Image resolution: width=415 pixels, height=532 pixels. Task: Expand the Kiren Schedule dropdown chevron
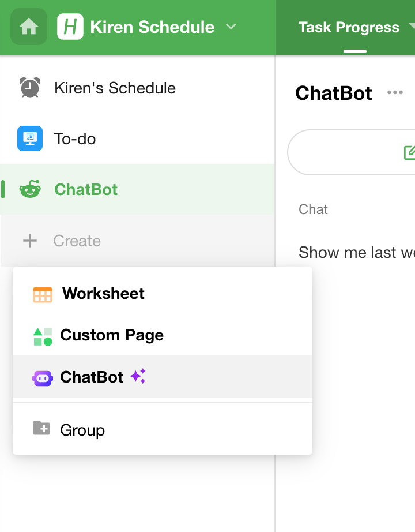[231, 27]
